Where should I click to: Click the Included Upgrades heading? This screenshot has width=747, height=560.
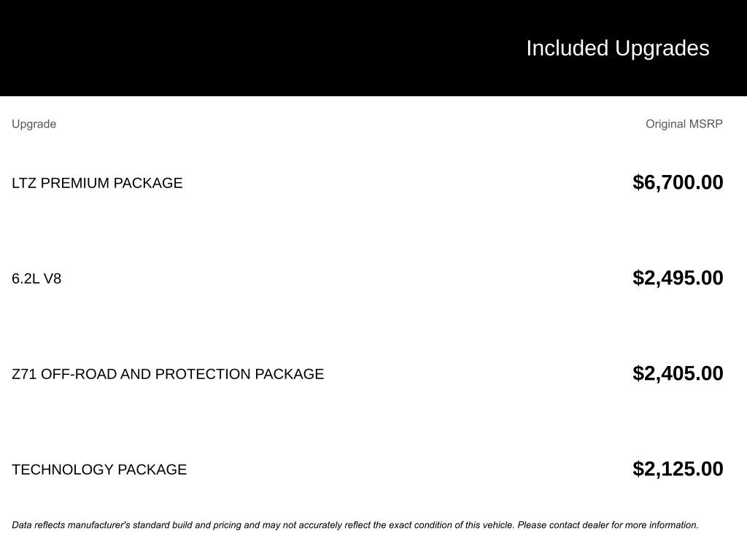pyautogui.click(x=617, y=48)
